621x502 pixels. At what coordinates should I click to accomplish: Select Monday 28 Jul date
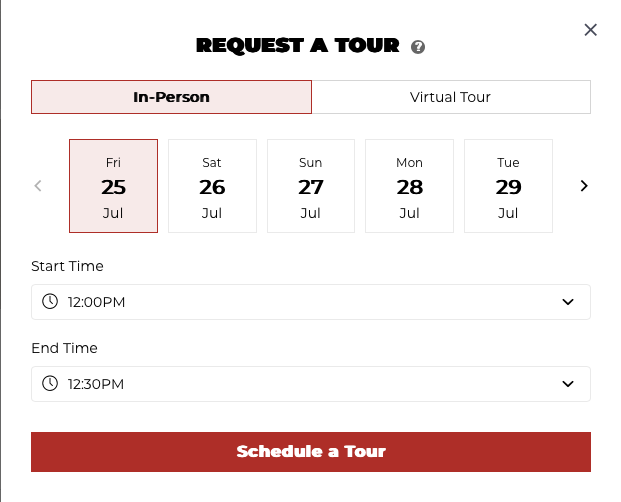[410, 186]
